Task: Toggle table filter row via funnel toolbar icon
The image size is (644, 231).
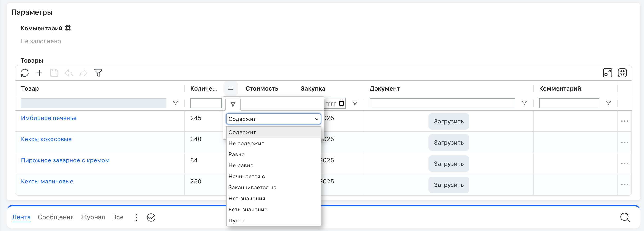Action: tap(98, 73)
